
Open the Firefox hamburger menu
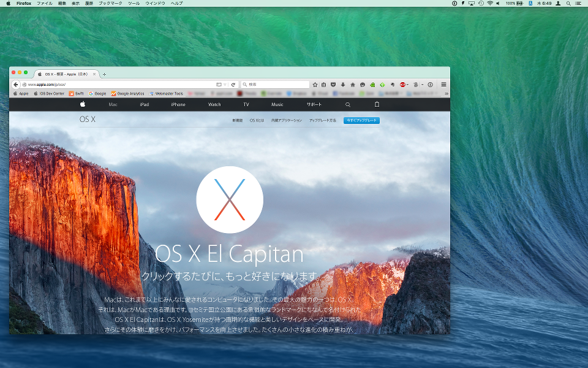[443, 85]
